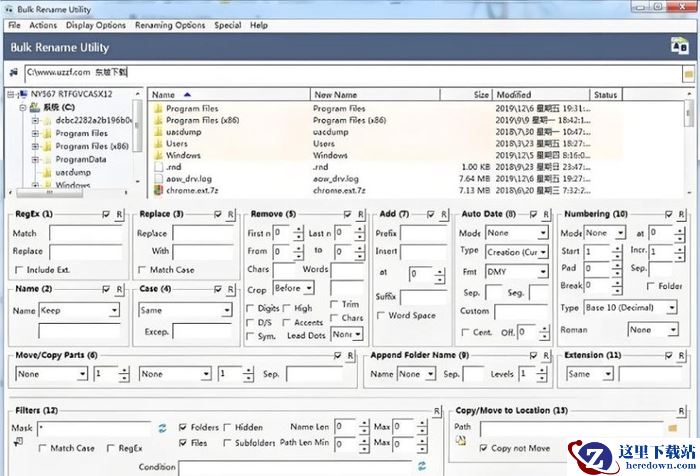The width and height of the screenshot is (700, 476).
Task: Click chrome.ext.7z archive file icon
Action: pos(158,191)
